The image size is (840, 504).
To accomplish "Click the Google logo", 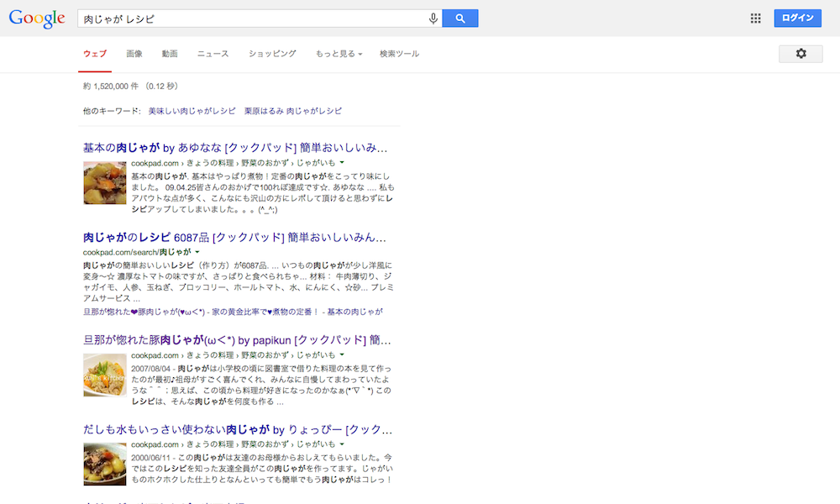I will (37, 19).
